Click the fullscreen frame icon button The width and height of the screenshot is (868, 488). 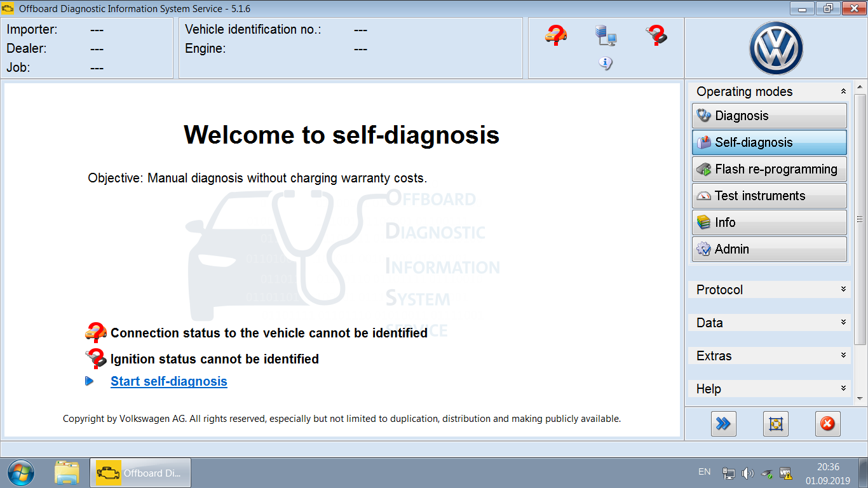[x=775, y=424]
